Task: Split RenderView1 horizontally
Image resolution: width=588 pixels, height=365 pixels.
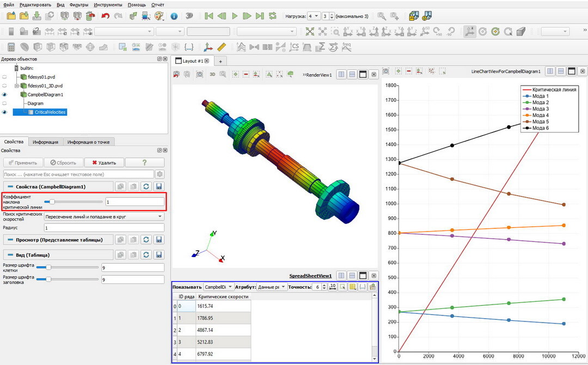Action: tap(341, 74)
